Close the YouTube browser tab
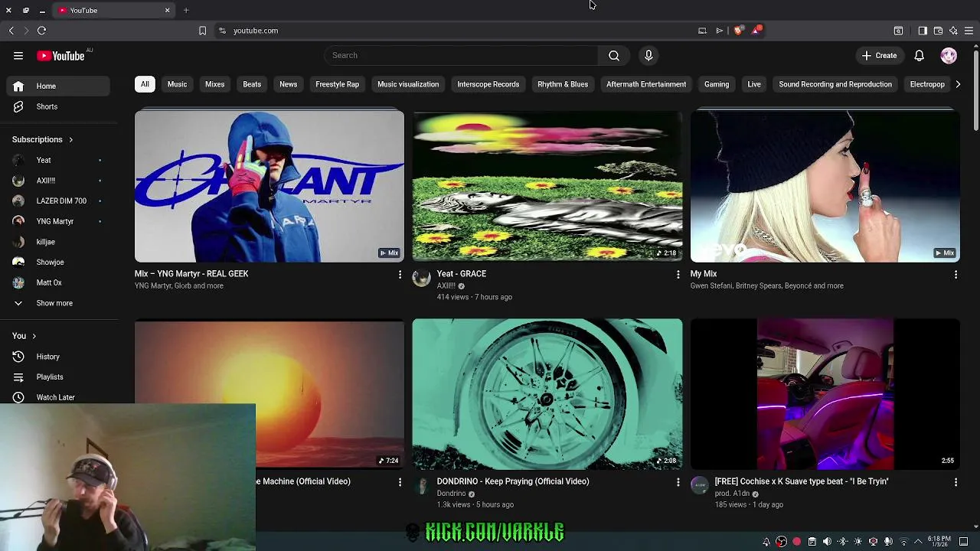The image size is (980, 551). (167, 10)
